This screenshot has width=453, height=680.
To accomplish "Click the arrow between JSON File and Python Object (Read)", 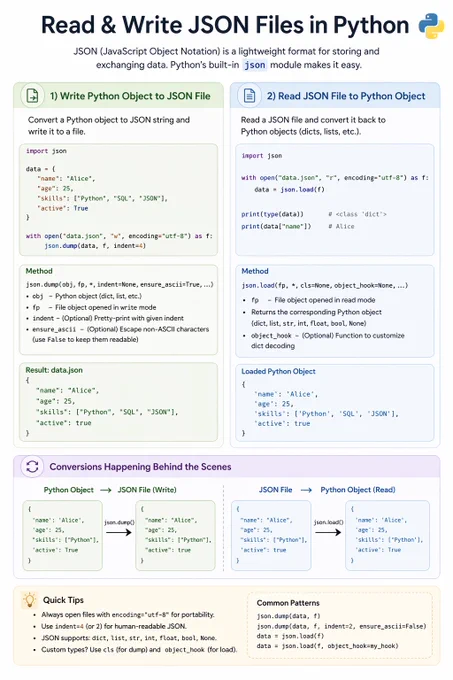I will (306, 490).
